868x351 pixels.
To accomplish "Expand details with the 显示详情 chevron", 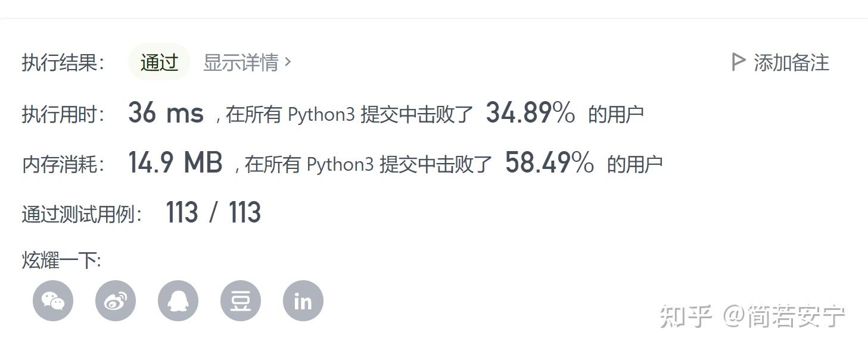I will (x=288, y=61).
